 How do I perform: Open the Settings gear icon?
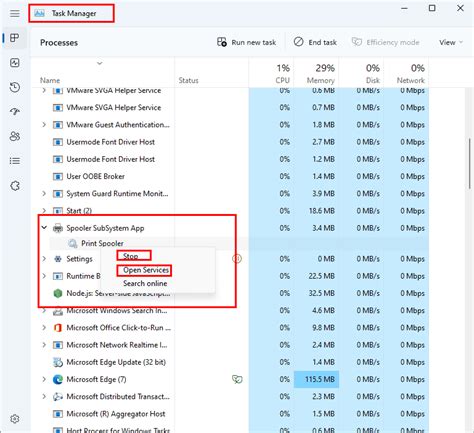tap(15, 419)
